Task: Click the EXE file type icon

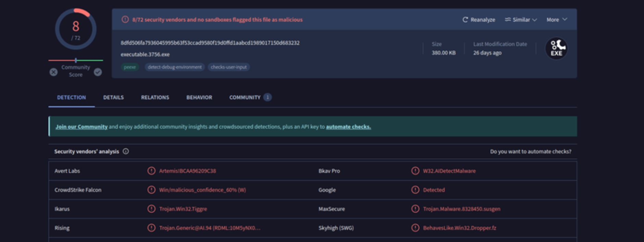Action: pos(556,49)
